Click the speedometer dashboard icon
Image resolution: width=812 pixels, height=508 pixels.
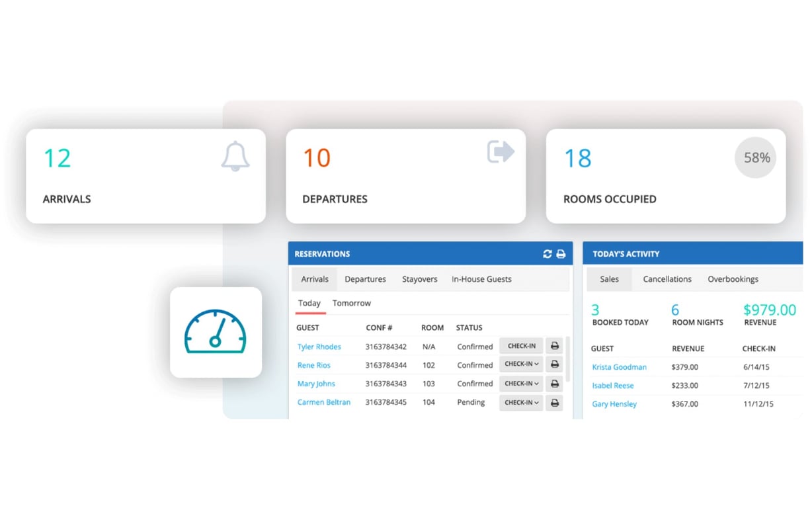click(216, 331)
